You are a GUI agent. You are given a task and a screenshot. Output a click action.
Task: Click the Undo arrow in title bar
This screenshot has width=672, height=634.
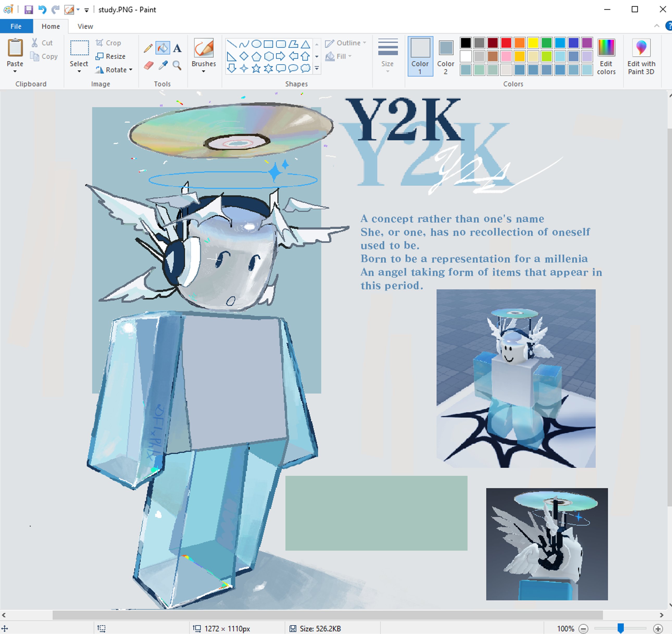pos(42,9)
